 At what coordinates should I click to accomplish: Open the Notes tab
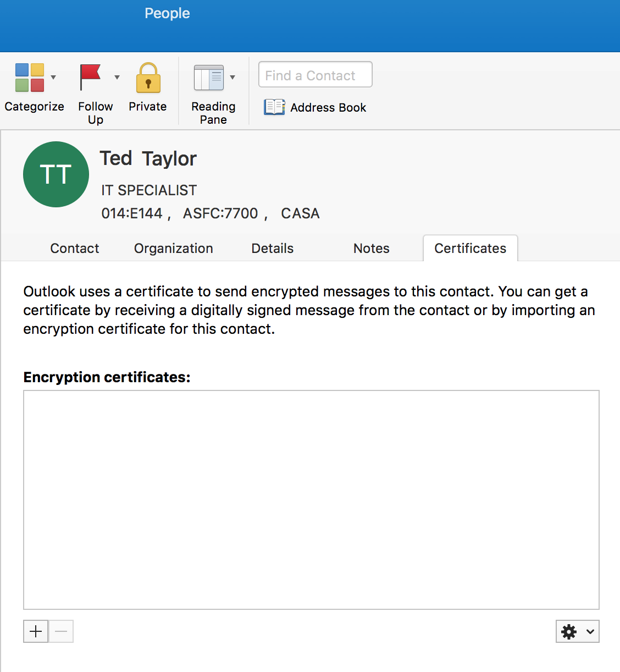pos(372,249)
